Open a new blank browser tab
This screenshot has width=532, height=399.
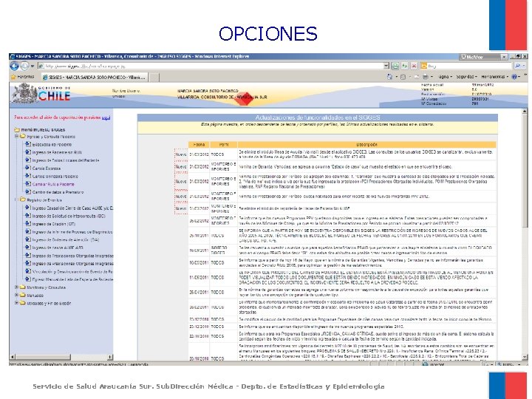click(x=154, y=78)
